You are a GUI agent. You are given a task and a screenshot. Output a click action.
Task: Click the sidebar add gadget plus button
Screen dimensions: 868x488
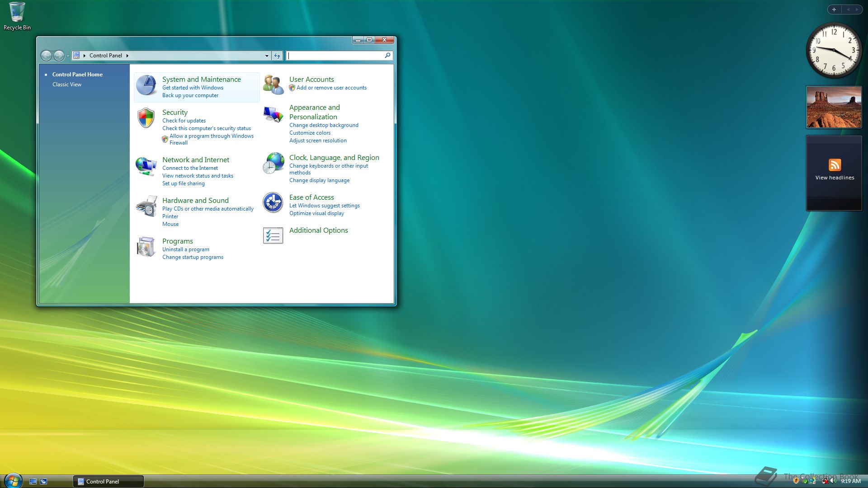point(834,9)
